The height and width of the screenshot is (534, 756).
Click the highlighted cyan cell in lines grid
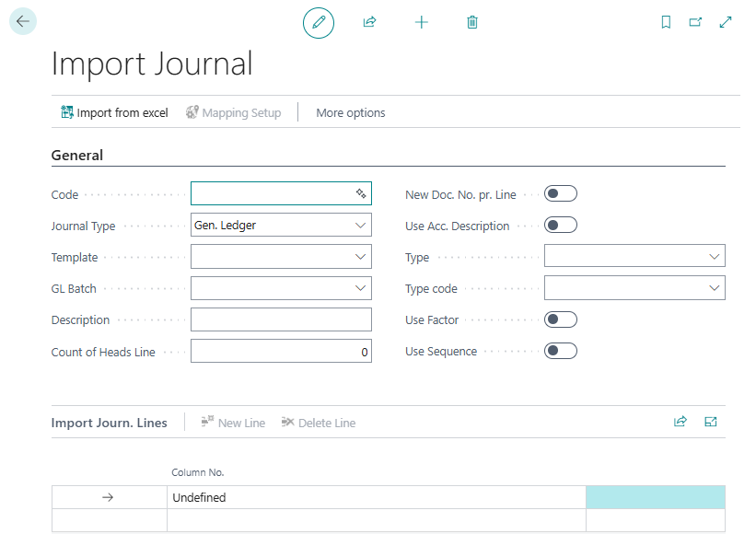[x=655, y=497]
